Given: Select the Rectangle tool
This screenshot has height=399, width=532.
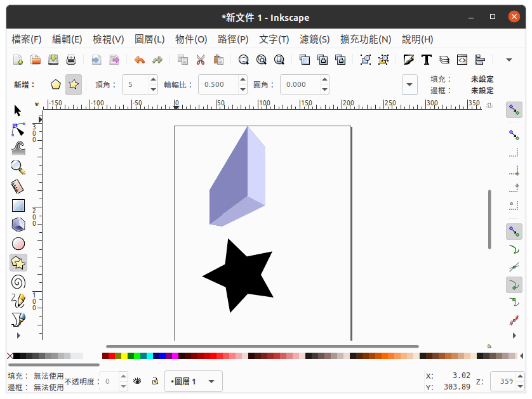Looking at the screenshot, I should [18, 206].
